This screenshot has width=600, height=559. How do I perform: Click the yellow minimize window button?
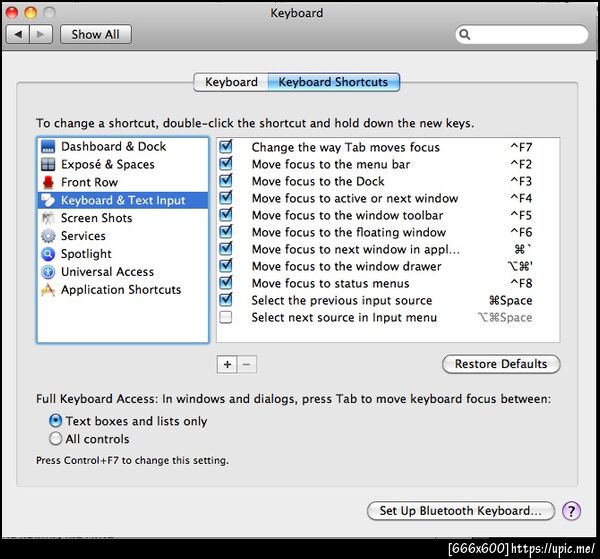30,13
